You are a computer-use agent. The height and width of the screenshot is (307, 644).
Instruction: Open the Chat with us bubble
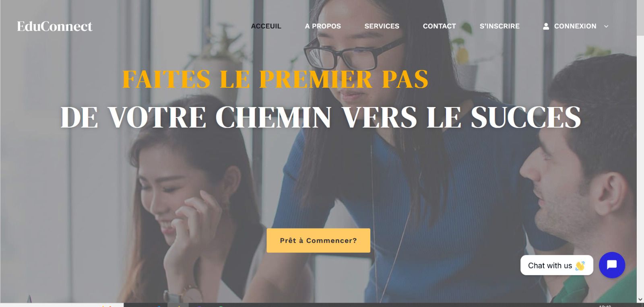point(557,265)
